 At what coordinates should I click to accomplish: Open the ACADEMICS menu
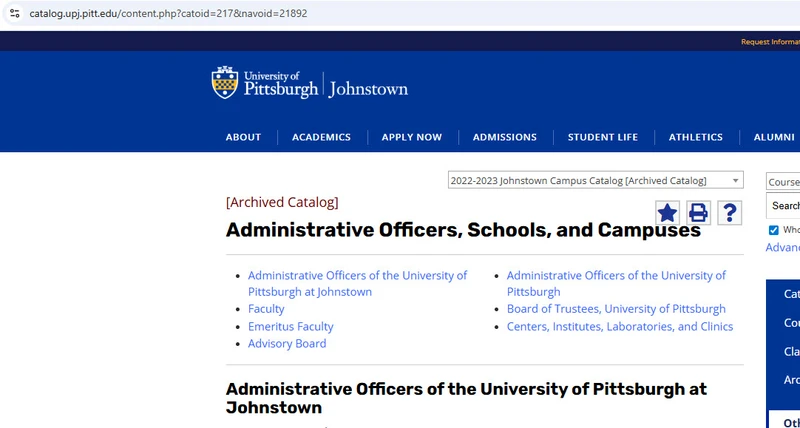321,137
